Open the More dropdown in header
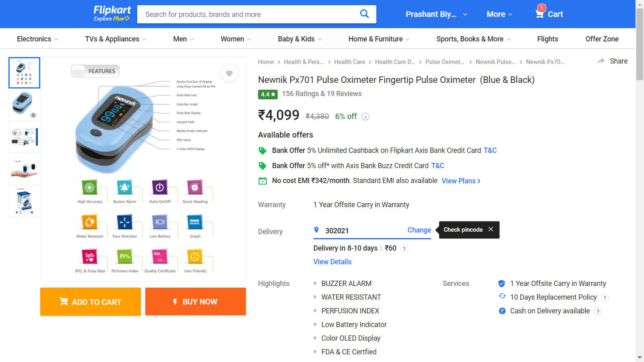The height and width of the screenshot is (362, 644). coord(499,14)
